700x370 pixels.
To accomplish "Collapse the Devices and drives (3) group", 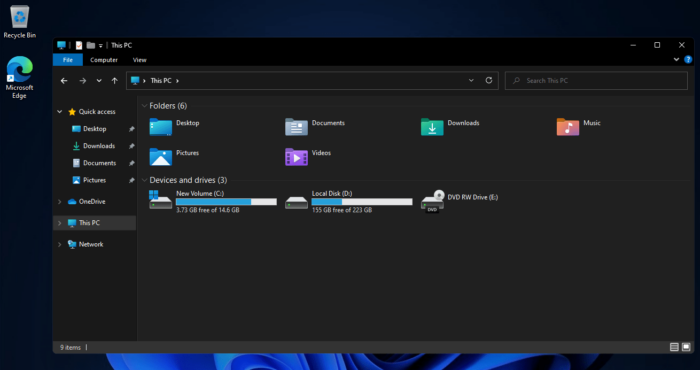I will (144, 180).
